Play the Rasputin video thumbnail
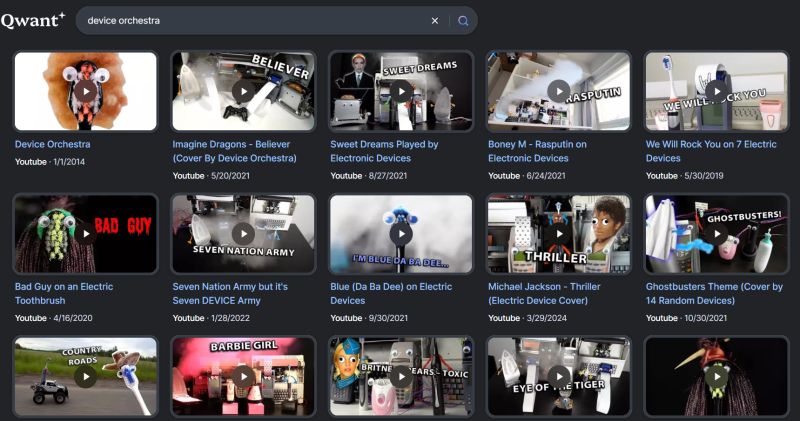 click(x=559, y=91)
